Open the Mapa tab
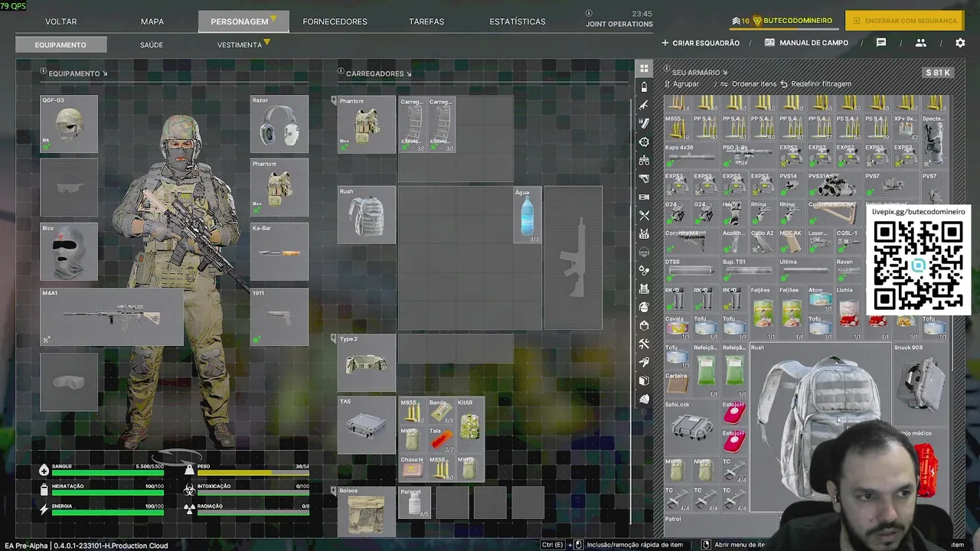The width and height of the screenshot is (980, 551). [152, 21]
